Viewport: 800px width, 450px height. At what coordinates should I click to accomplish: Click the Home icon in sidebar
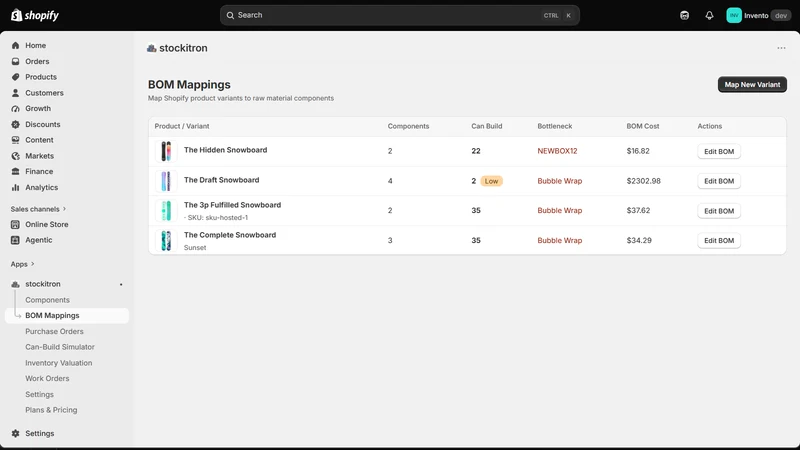click(15, 45)
